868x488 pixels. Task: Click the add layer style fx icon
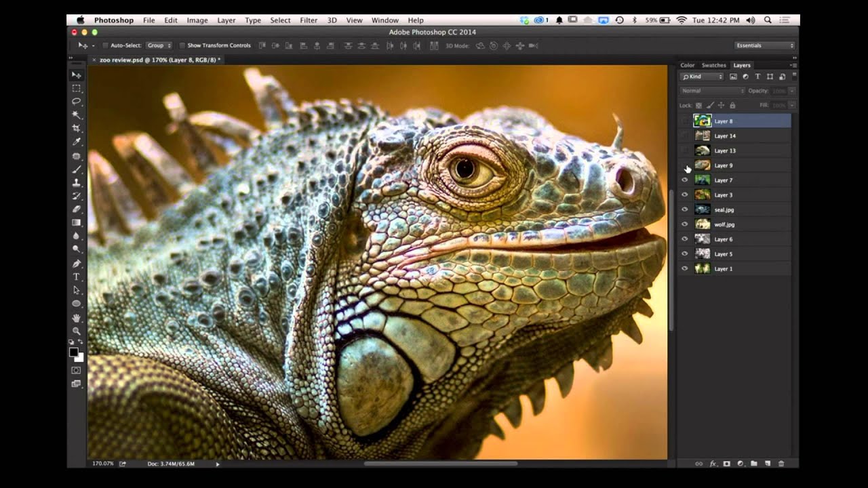point(713,464)
